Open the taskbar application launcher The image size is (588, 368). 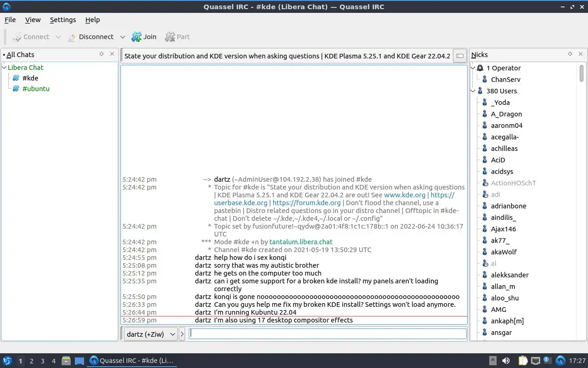pos(7,361)
